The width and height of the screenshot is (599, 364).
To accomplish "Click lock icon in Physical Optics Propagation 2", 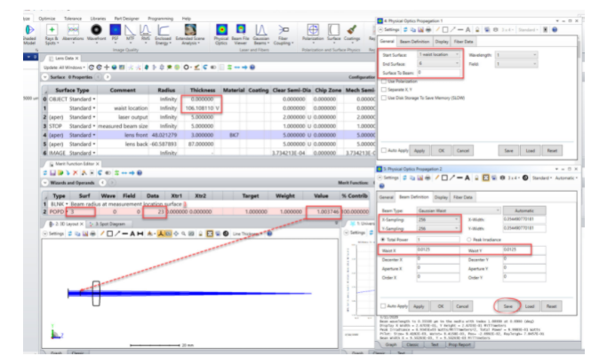I will (x=476, y=178).
